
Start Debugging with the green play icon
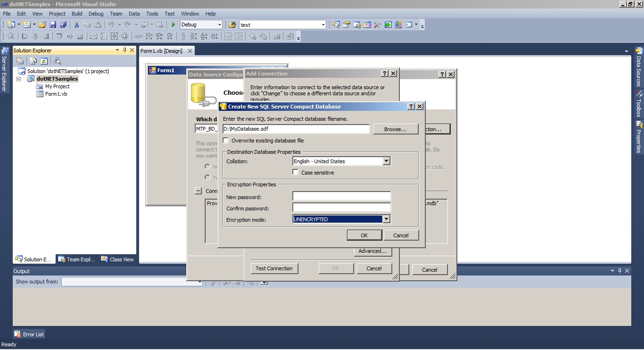click(173, 24)
